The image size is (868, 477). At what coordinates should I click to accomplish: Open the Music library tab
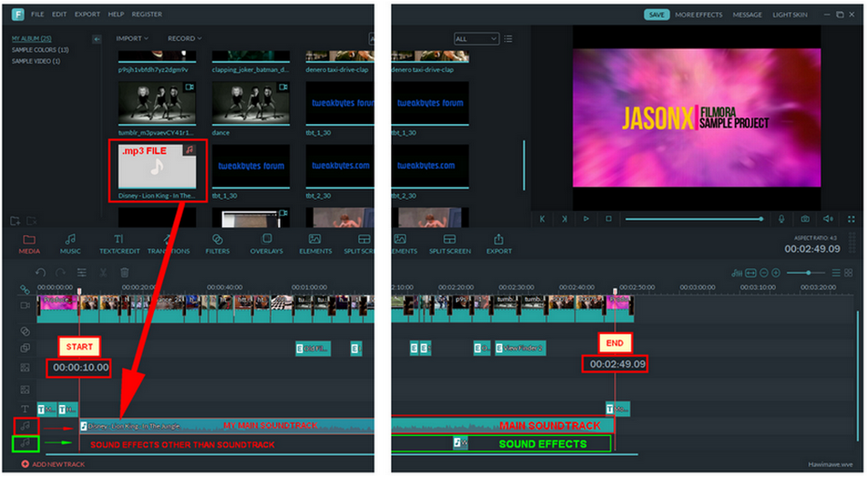click(70, 244)
